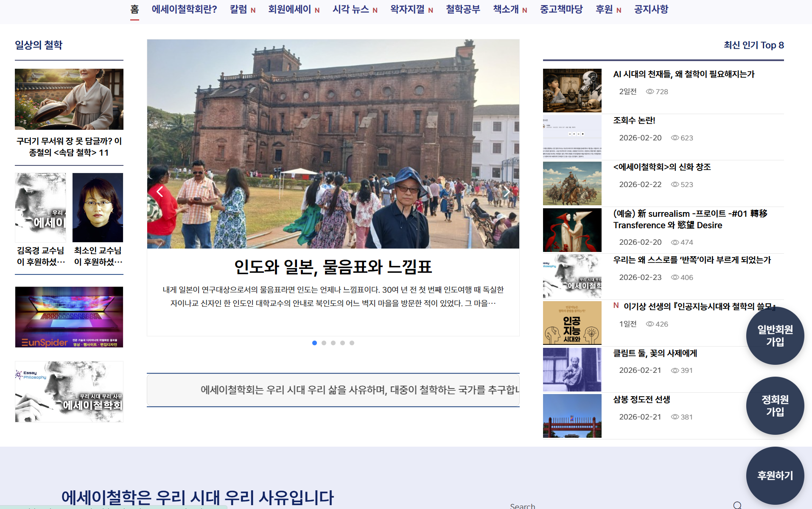Open the 조회수 논란! article
The height and width of the screenshot is (509, 812).
click(x=634, y=120)
